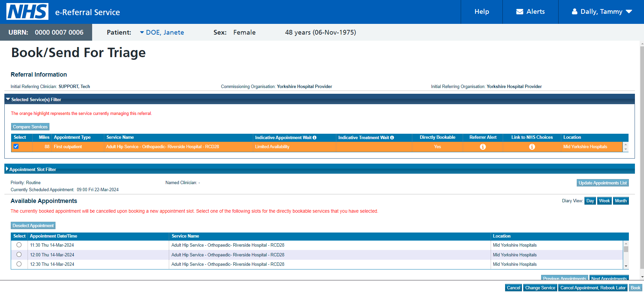The image size is (644, 293).
Task: Click Update Appointments List
Action: 602,183
